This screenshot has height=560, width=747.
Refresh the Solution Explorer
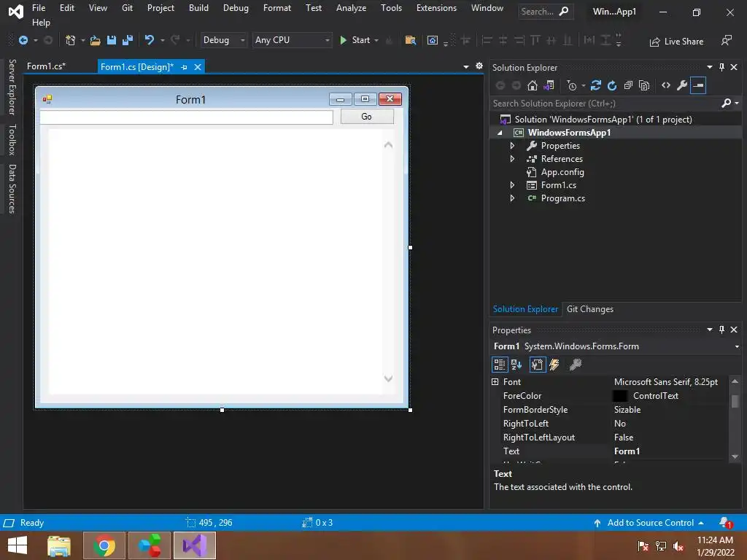612,86
